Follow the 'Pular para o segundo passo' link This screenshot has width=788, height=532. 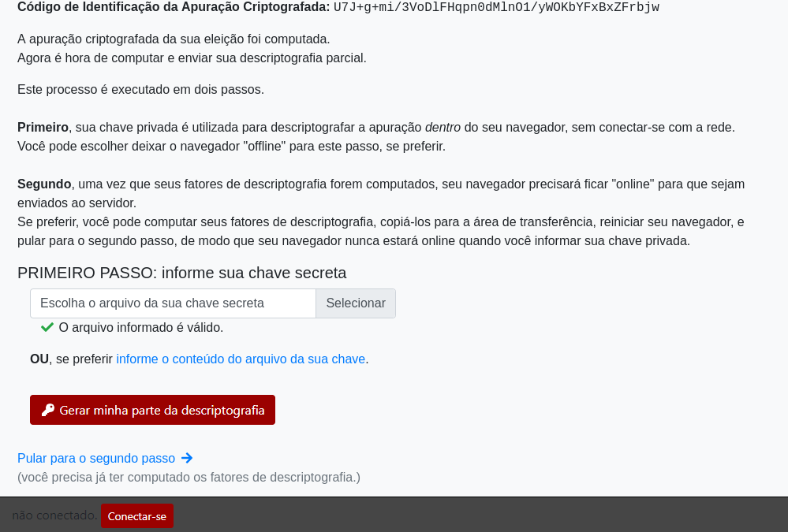[96, 458]
